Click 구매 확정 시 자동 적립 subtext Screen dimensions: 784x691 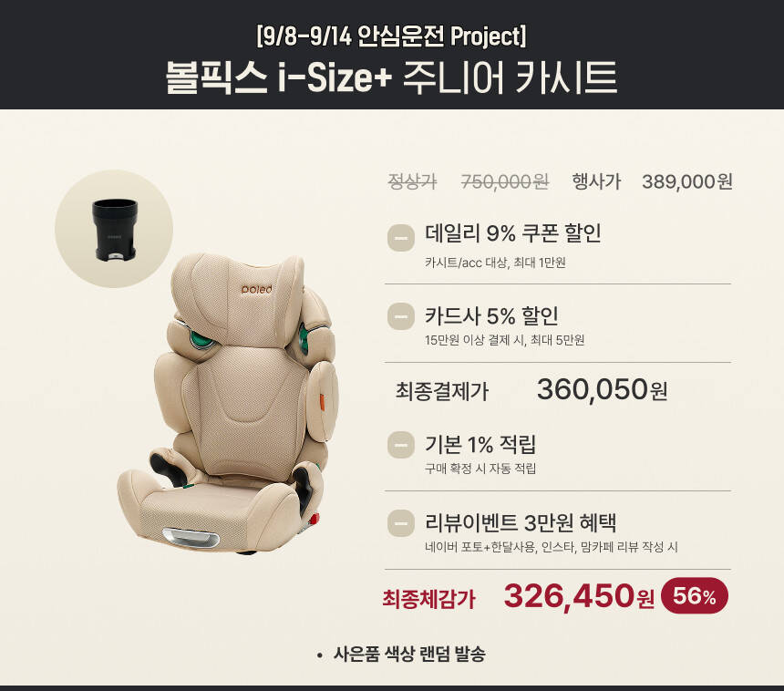tap(480, 469)
